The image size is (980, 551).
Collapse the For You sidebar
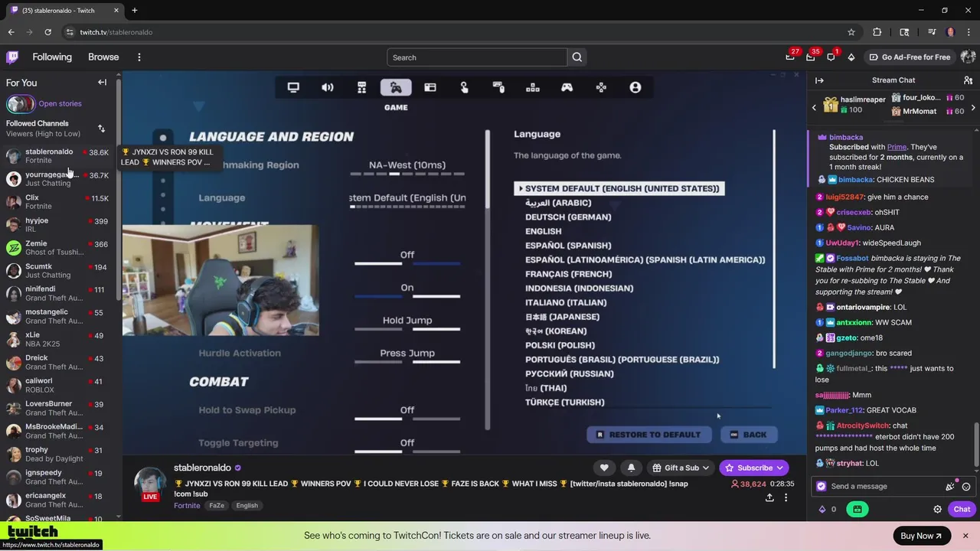102,83
